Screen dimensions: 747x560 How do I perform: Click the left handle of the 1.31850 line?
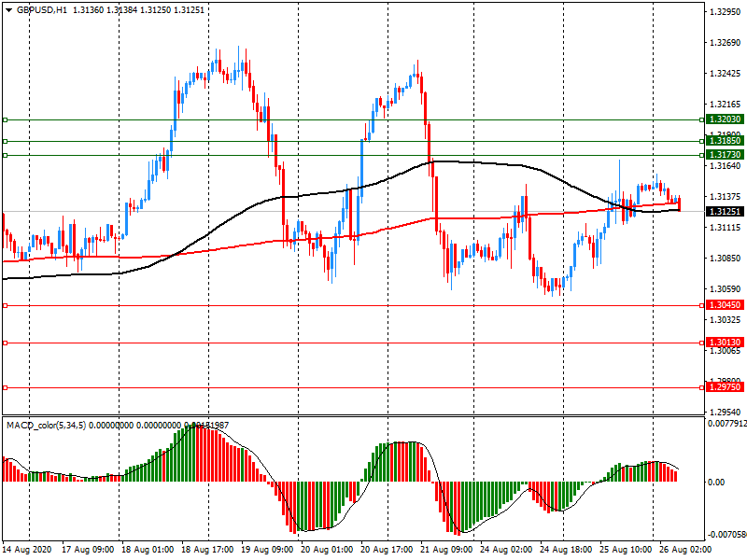coord(6,142)
